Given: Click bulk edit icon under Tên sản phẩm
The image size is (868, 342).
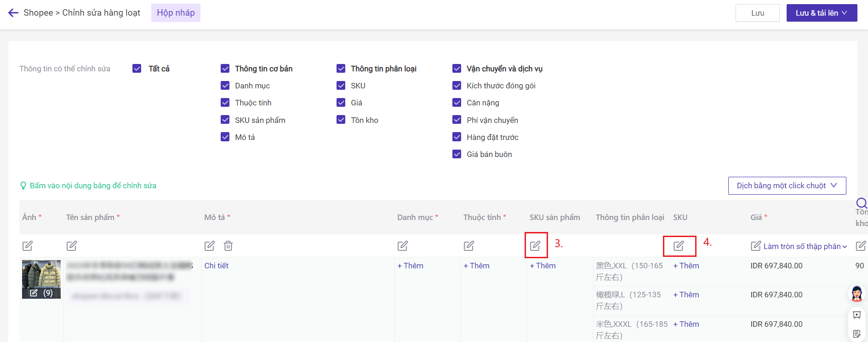Looking at the screenshot, I should click(x=72, y=246).
